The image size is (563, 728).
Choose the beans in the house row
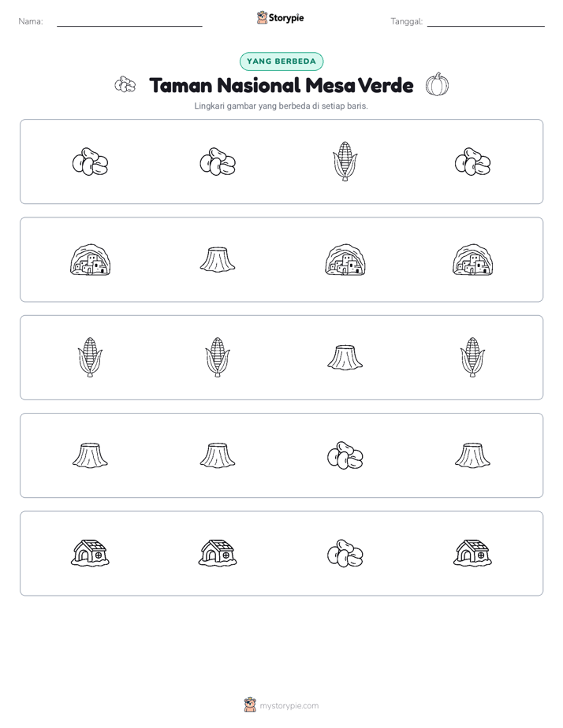click(x=345, y=553)
